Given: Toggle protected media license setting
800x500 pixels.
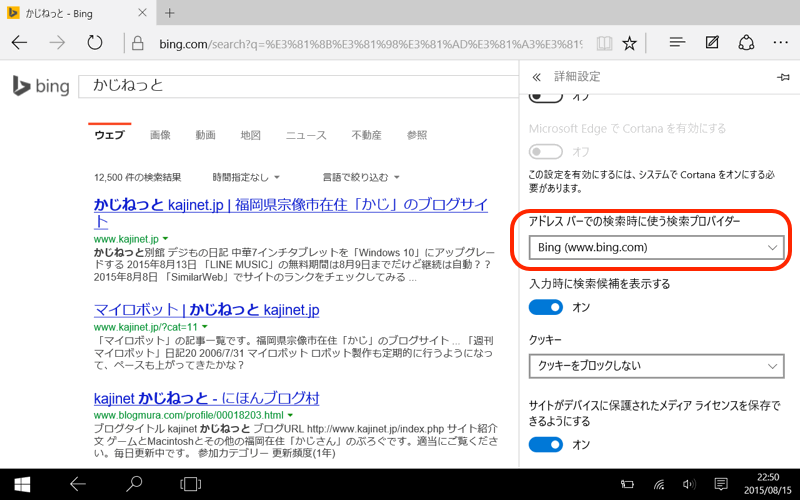Looking at the screenshot, I should coord(547,444).
